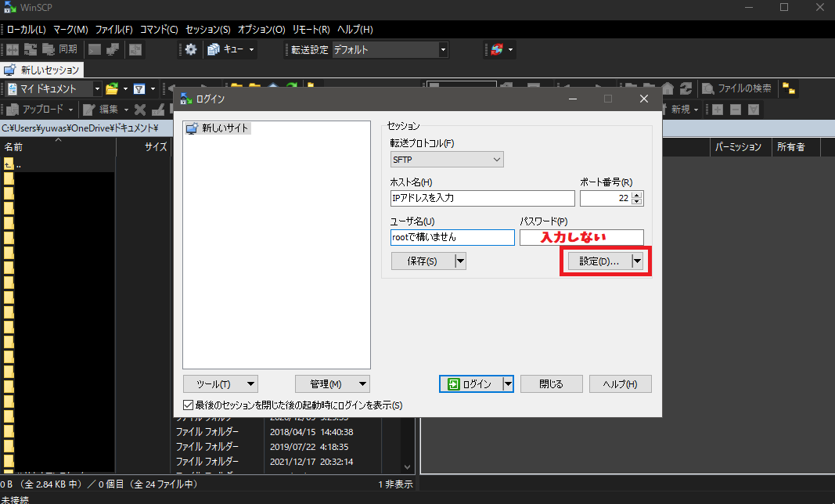Increase port number with up arrow
Viewport: 835px width, 504px height.
637,195
